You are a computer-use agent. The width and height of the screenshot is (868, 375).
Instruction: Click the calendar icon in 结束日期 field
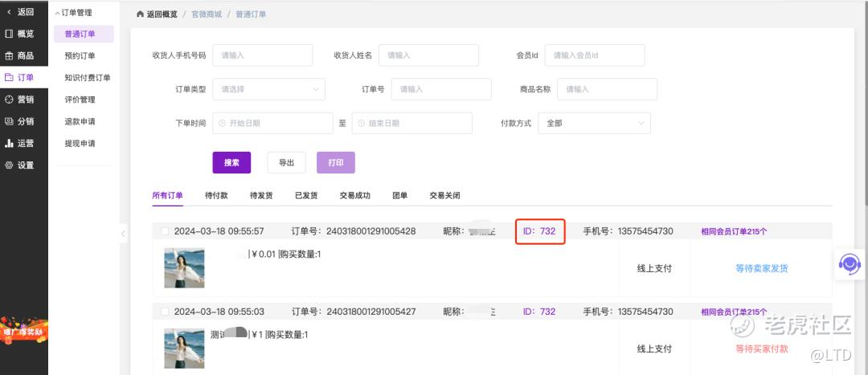click(x=362, y=124)
